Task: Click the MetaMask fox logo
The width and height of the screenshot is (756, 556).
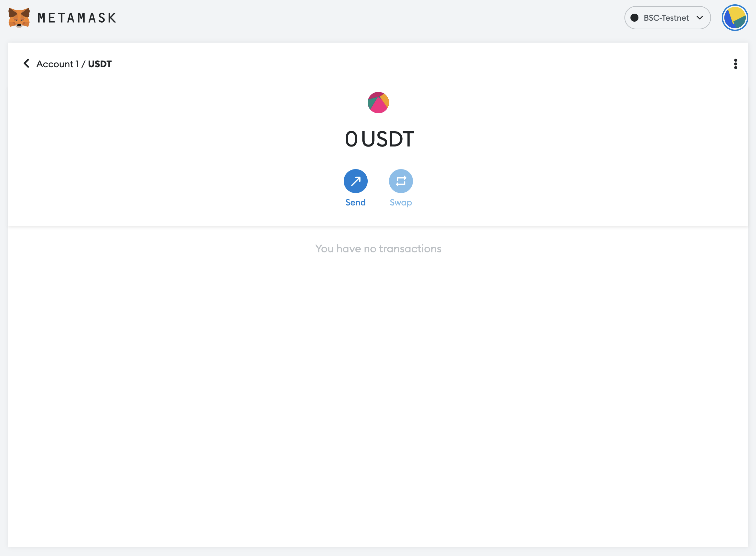Action: [x=19, y=18]
